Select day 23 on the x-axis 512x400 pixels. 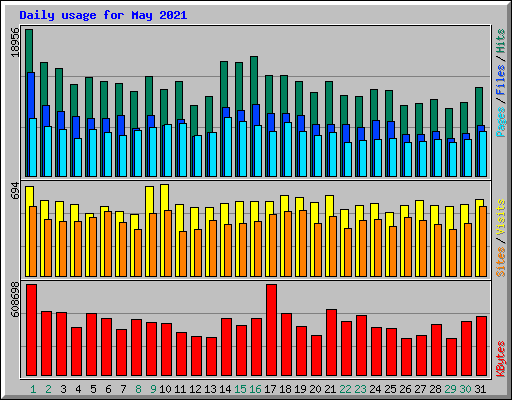[x=360, y=389]
